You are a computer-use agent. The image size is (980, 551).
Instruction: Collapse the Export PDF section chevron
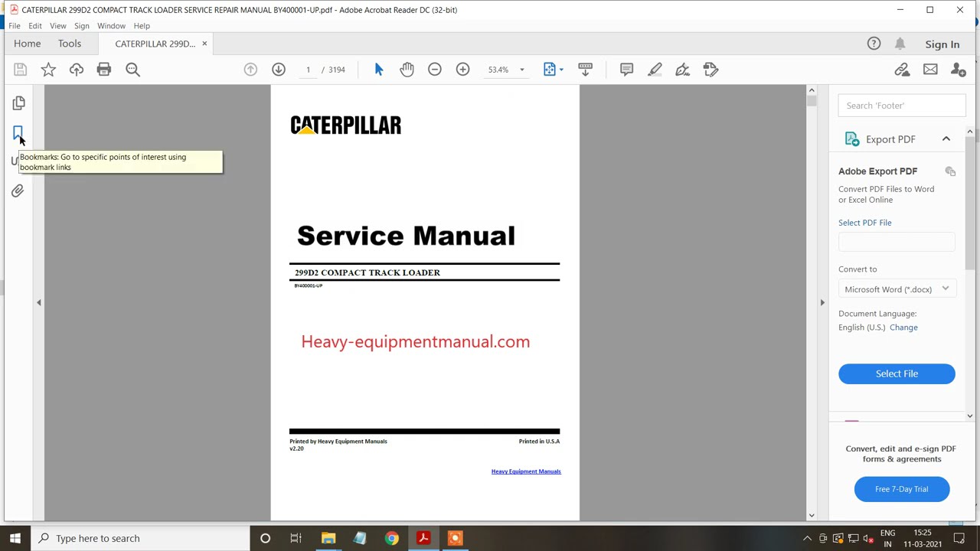coord(946,139)
